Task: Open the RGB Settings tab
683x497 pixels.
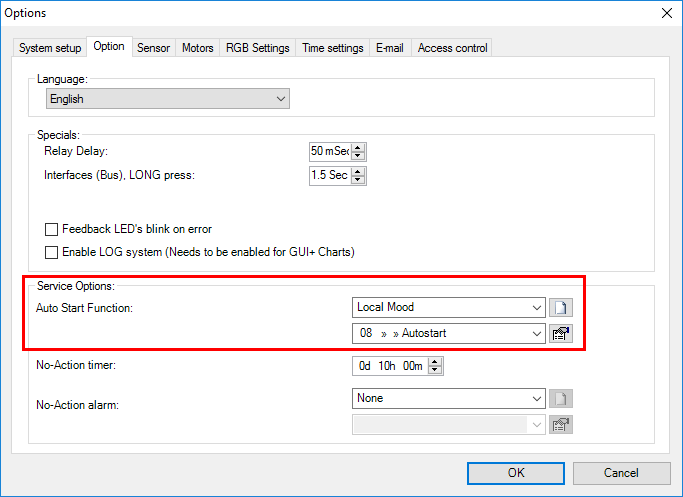Action: pyautogui.click(x=257, y=48)
